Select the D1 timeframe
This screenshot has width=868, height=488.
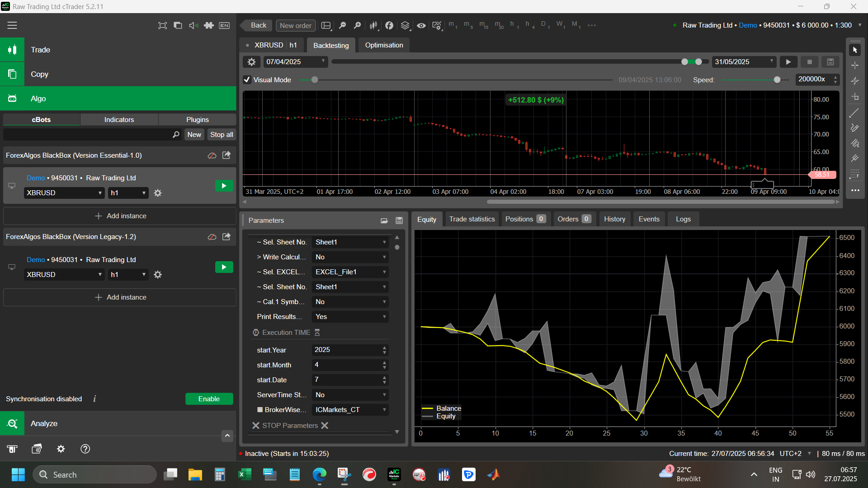click(545, 25)
